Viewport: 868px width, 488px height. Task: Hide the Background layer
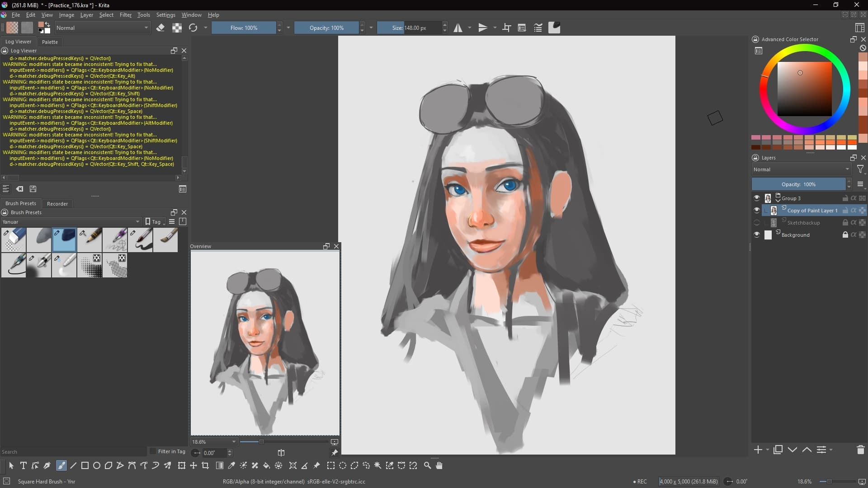coord(757,235)
